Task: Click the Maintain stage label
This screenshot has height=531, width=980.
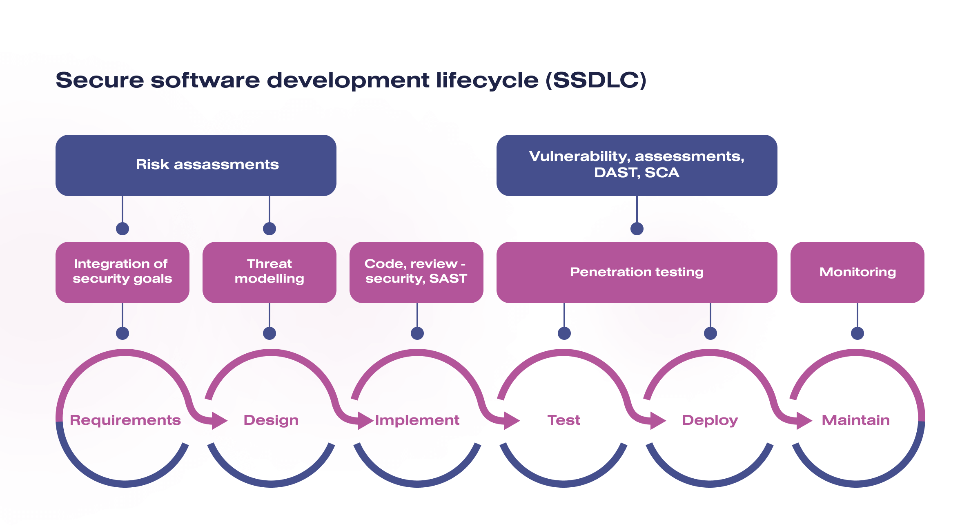Action: coord(855,420)
